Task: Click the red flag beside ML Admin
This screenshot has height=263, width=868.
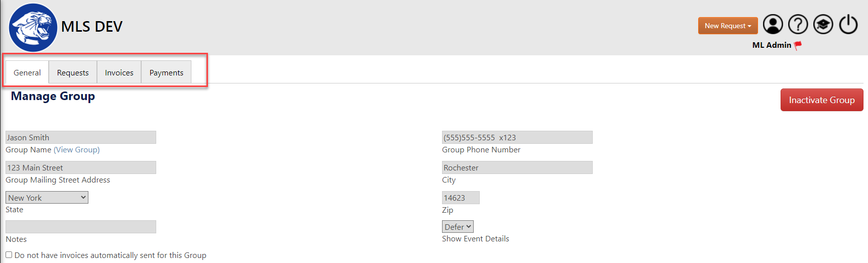Action: [798, 45]
